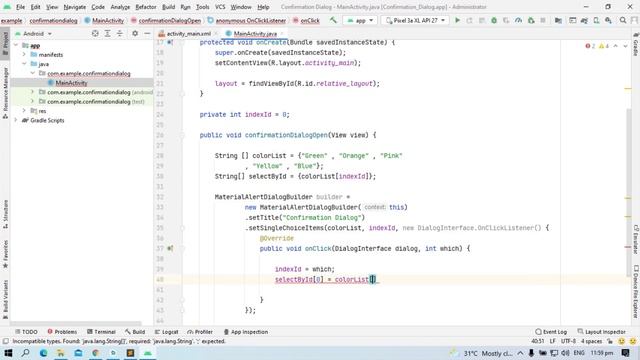Expand the confirmationdialog (test) package

(x=33, y=101)
